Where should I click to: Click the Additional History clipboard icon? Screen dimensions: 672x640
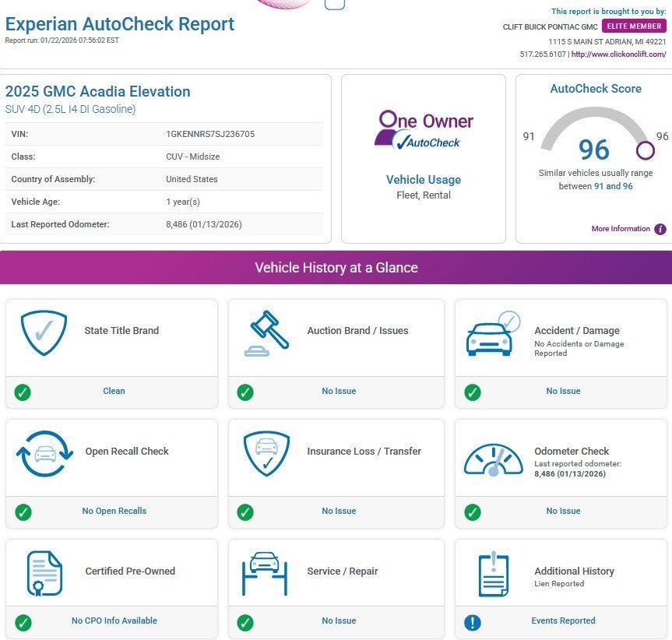(x=493, y=575)
